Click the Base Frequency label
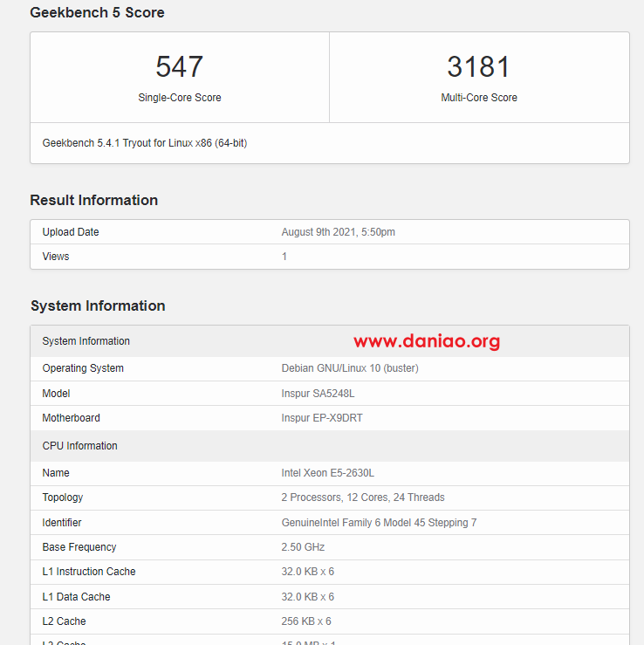The height and width of the screenshot is (645, 644). point(79,547)
